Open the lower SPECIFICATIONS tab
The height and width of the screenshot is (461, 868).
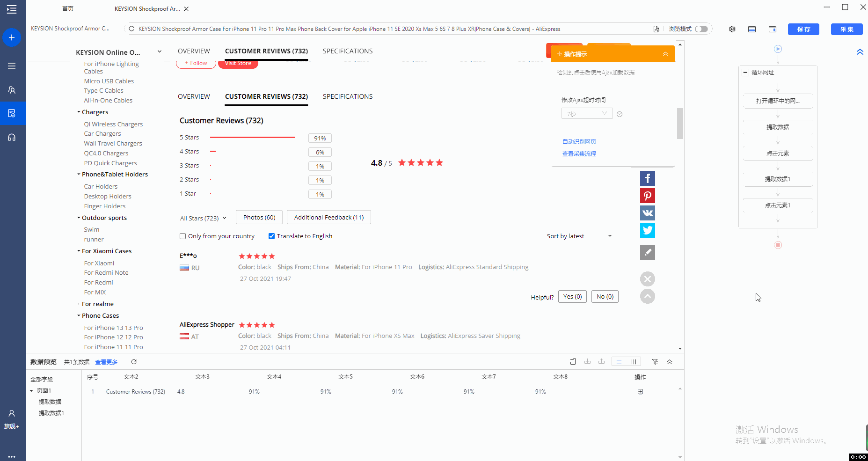tap(348, 96)
